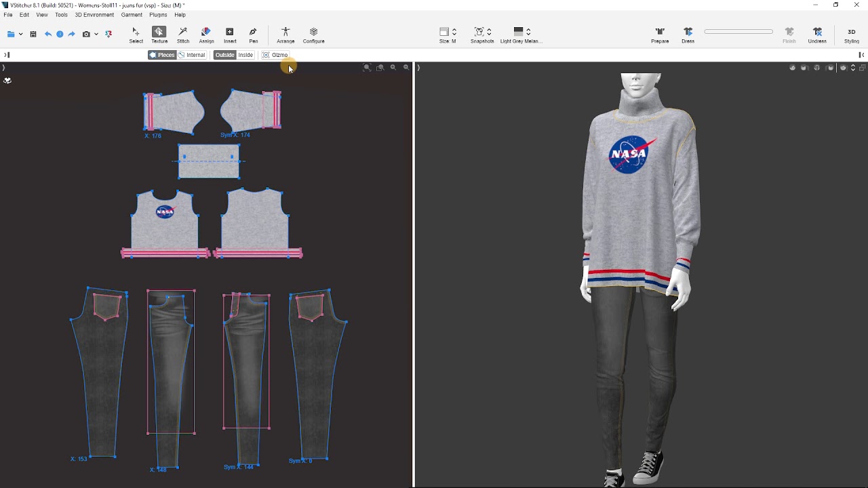
Task: Open the Arrange avatar tool
Action: point(285,35)
